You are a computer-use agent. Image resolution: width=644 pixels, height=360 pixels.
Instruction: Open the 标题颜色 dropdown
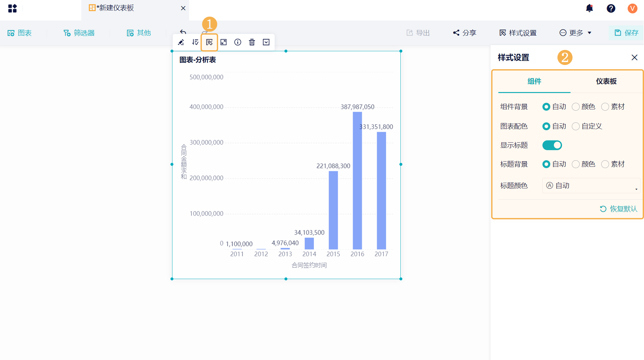click(591, 185)
